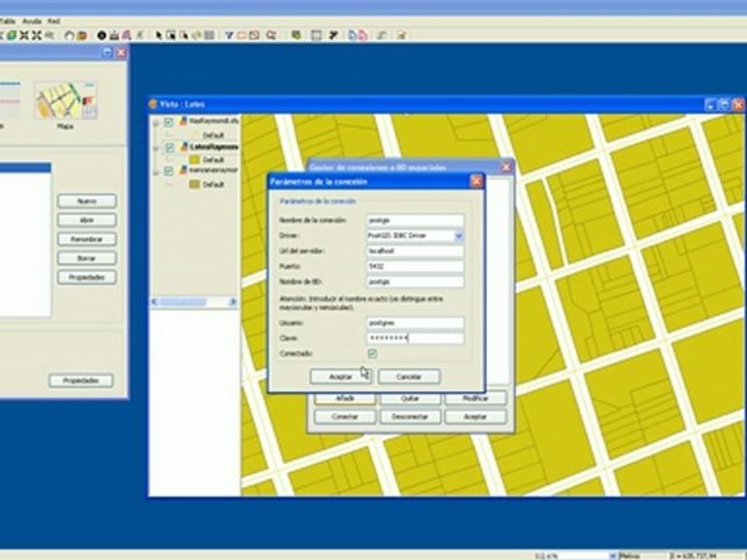The height and width of the screenshot is (560, 747).
Task: Click Cancelar in connection parameters dialog
Action: [409, 376]
